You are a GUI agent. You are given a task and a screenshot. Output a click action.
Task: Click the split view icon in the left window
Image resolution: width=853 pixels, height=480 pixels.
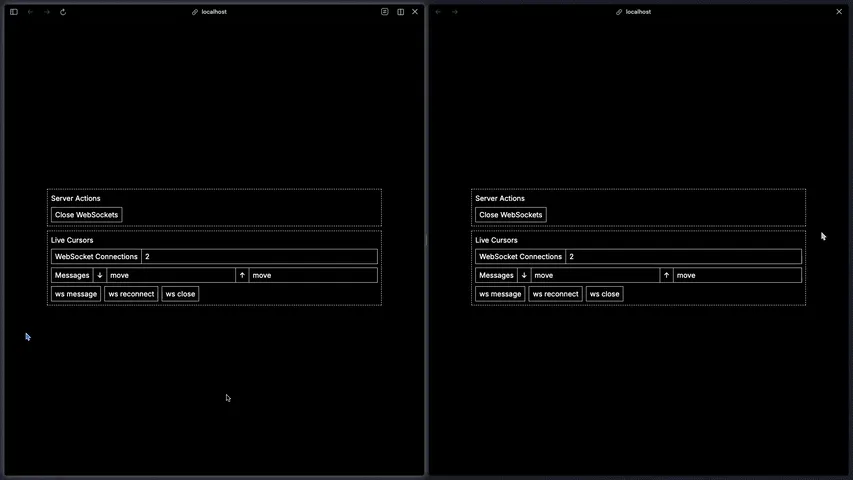401,12
